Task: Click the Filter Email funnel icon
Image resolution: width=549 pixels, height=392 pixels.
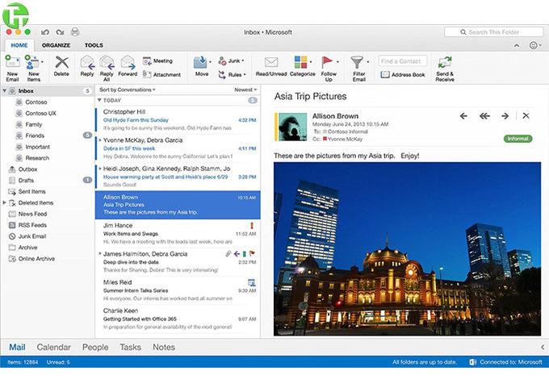Action: pos(357,62)
